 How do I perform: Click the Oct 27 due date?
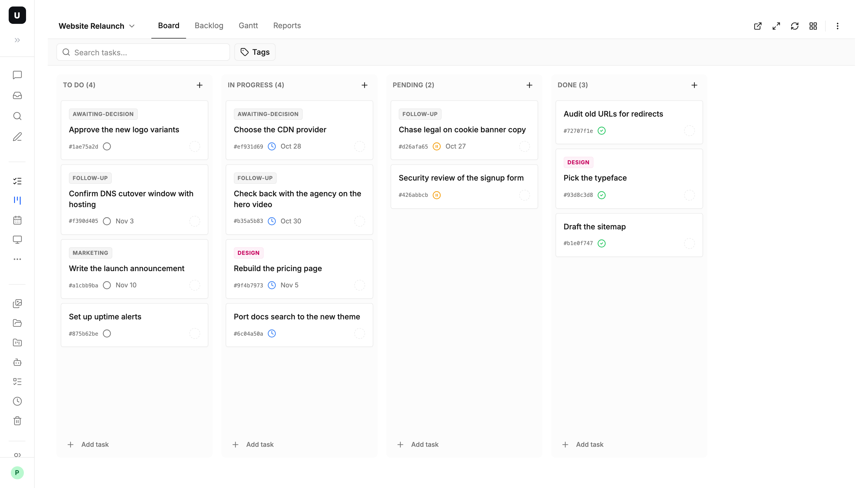pyautogui.click(x=455, y=146)
